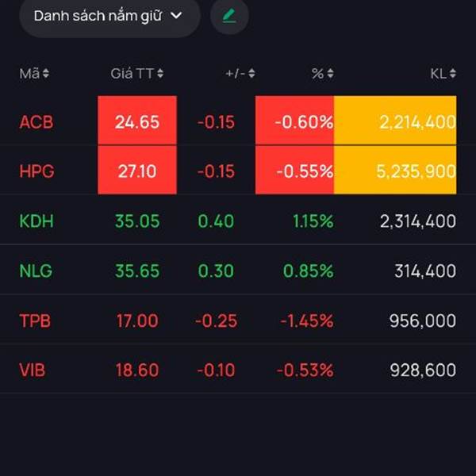Image resolution: width=476 pixels, height=476 pixels.
Task: Sort by the +/- change column
Action: (240, 74)
